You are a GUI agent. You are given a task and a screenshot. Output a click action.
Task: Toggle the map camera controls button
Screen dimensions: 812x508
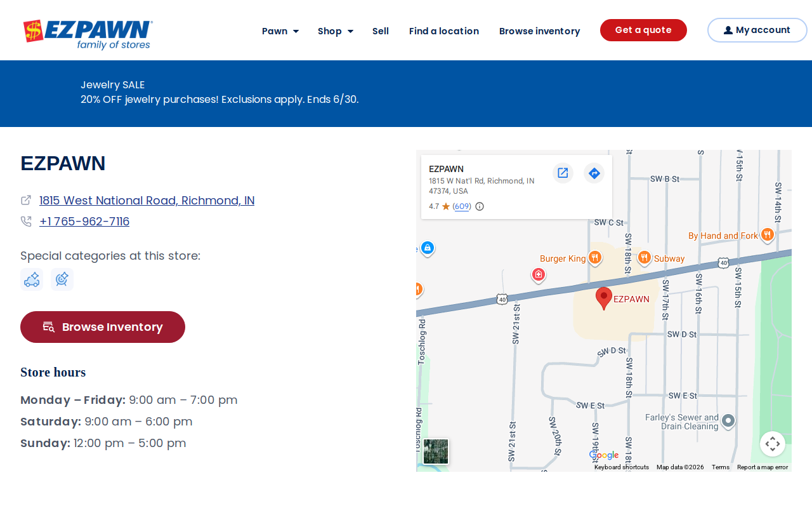click(773, 444)
